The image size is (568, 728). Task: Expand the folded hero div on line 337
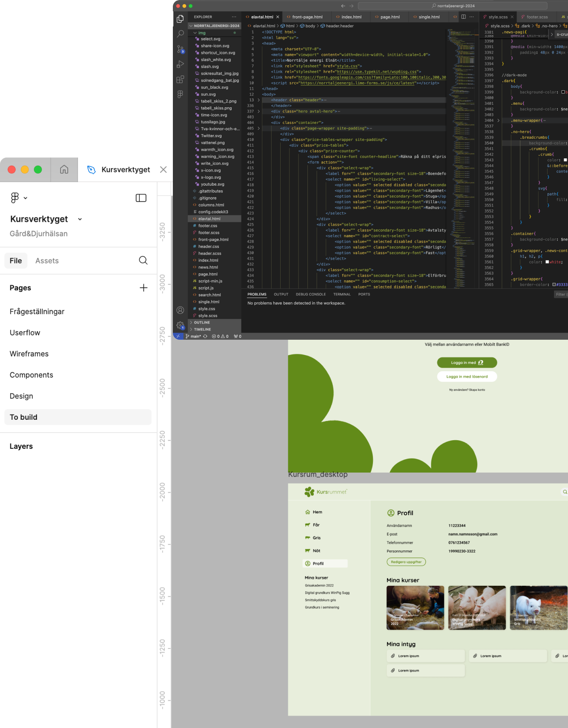pos(258,111)
